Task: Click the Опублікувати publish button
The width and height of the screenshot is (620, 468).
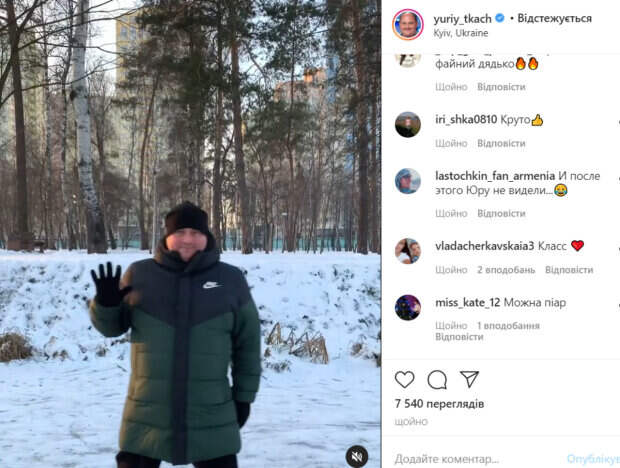Action: coord(593,459)
